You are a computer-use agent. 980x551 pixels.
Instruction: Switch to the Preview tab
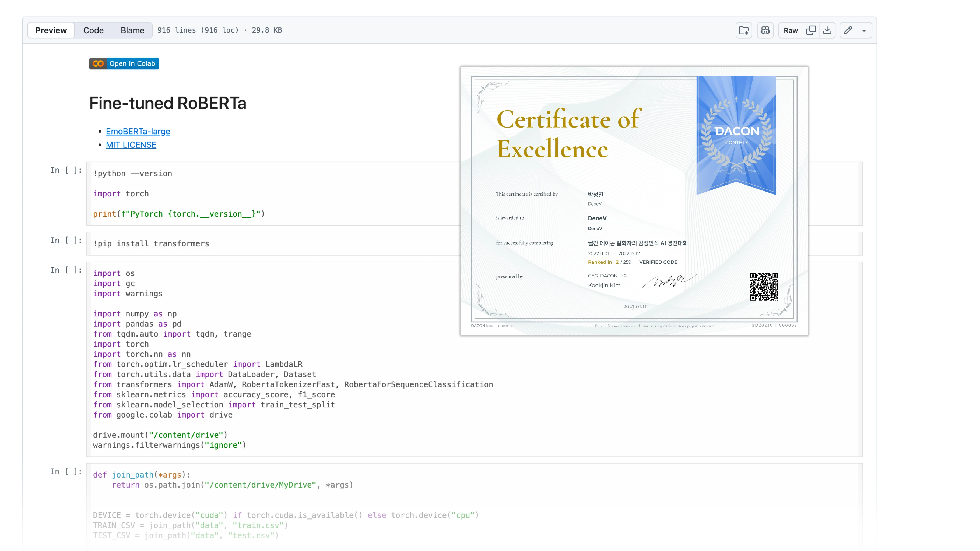[51, 30]
